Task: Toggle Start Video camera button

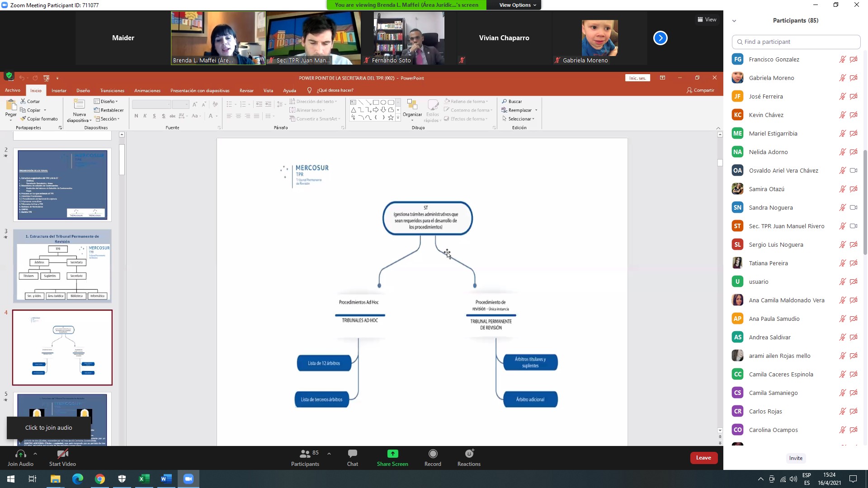Action: point(62,454)
